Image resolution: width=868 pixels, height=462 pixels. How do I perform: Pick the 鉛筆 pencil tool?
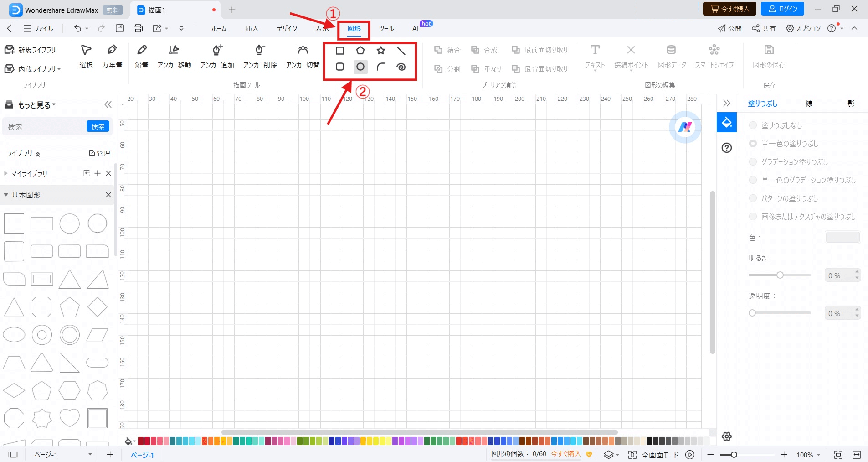tap(142, 57)
